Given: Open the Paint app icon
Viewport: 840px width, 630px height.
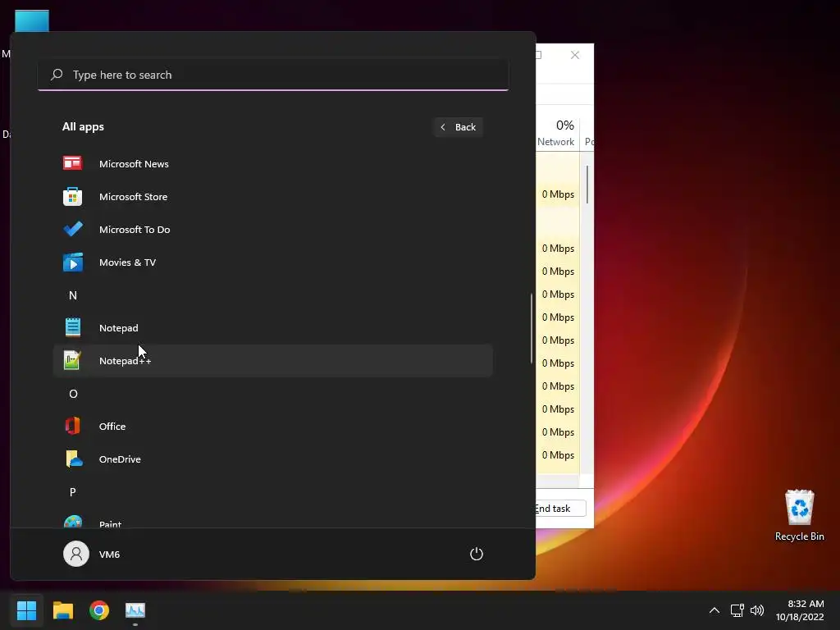Looking at the screenshot, I should click(x=73, y=522).
